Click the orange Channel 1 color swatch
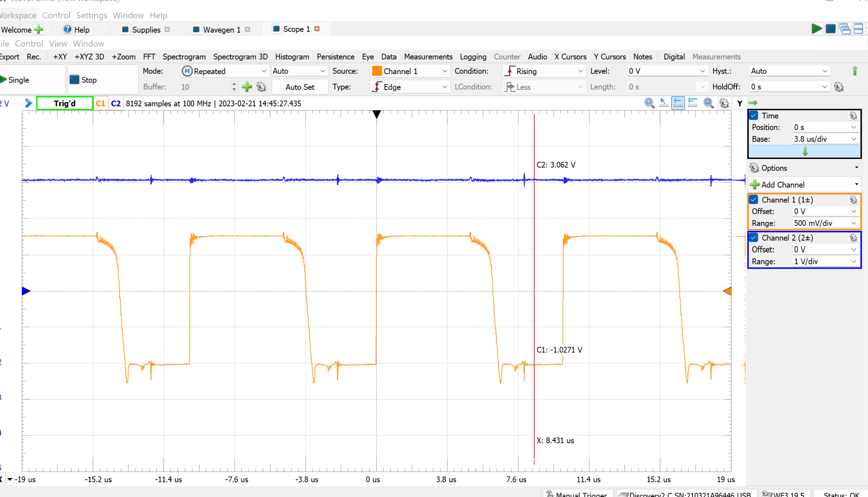Viewport: 868px width, 497px height. click(377, 71)
